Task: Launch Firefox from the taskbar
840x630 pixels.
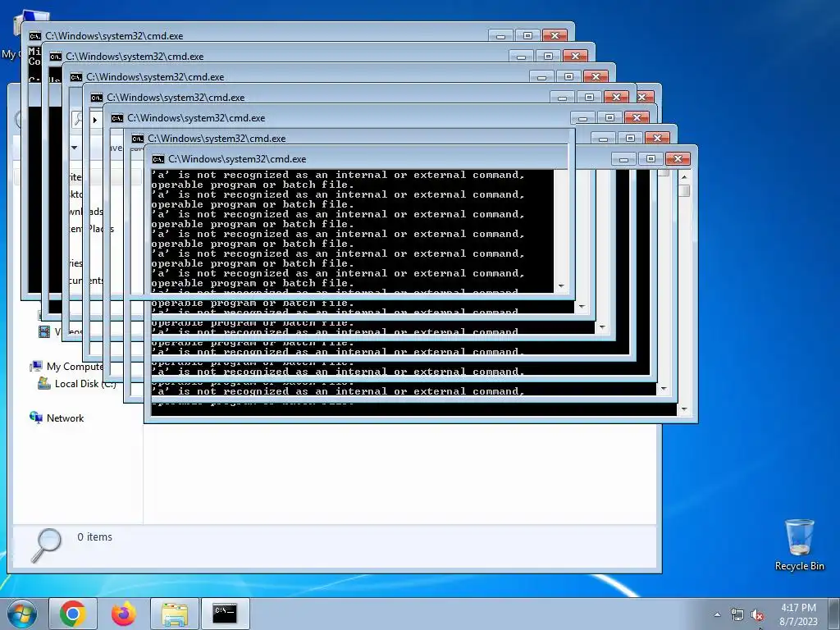Action: point(124,614)
